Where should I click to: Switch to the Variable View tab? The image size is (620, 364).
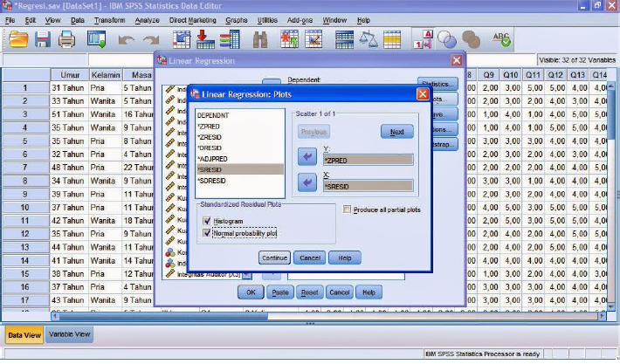coord(68,335)
